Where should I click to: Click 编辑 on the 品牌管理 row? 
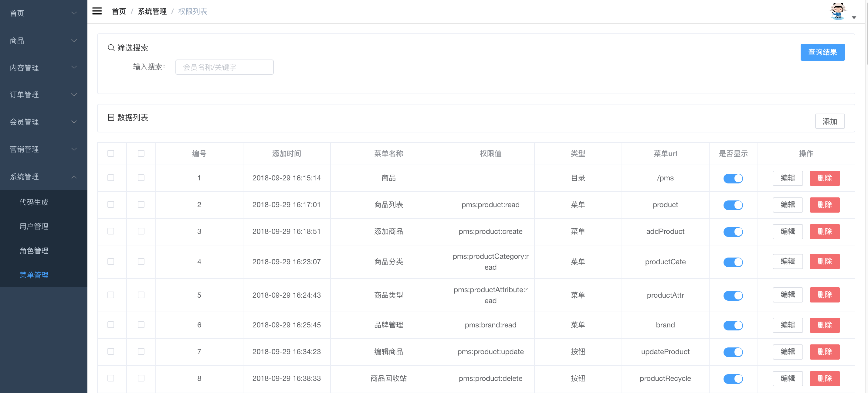coord(788,325)
